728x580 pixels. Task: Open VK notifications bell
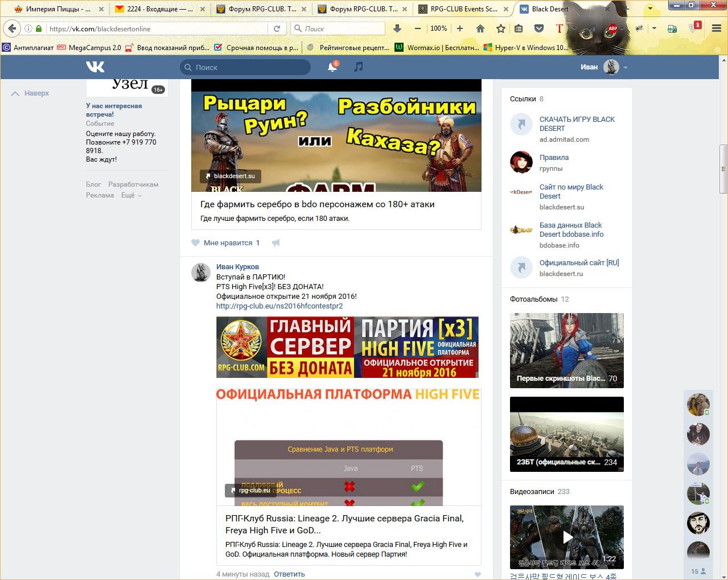(332, 67)
